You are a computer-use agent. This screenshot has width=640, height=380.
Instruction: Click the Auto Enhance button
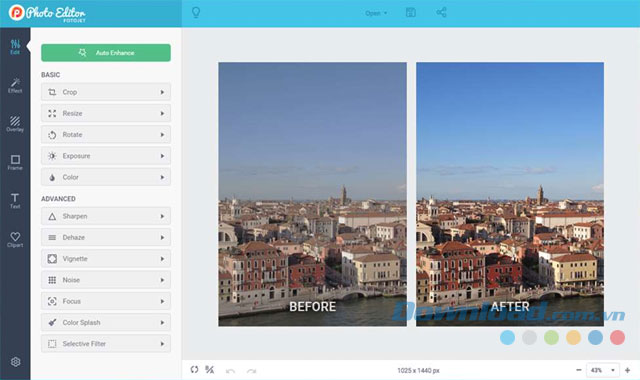(x=106, y=53)
